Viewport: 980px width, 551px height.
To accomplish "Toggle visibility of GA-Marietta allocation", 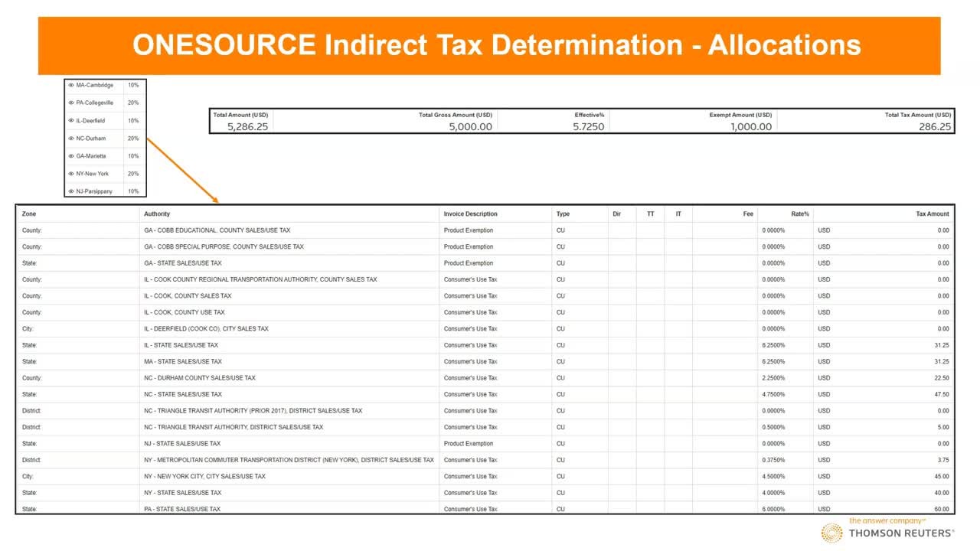I will tap(71, 156).
